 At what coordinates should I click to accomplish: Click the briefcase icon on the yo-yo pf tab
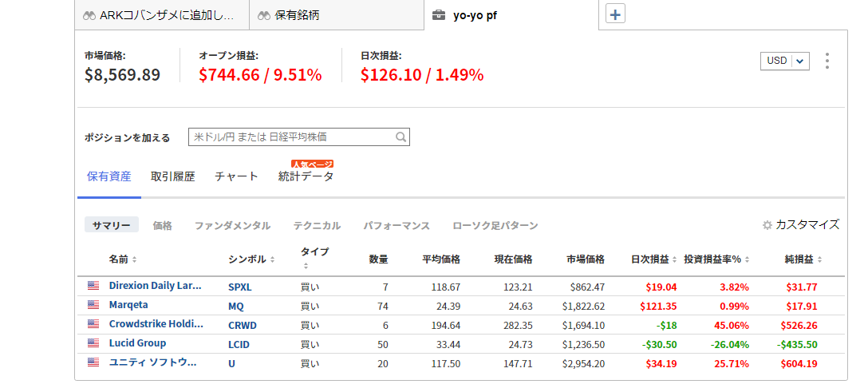tap(438, 15)
